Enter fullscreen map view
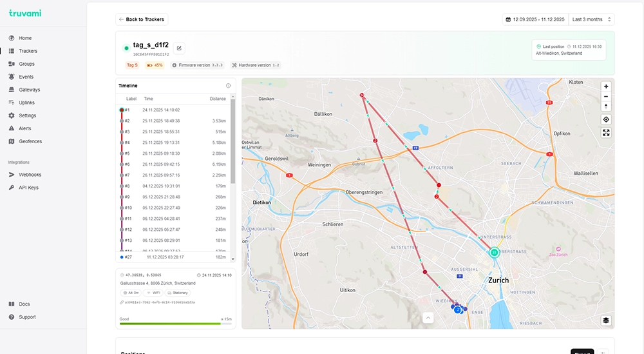The image size is (644, 354). pos(606,133)
